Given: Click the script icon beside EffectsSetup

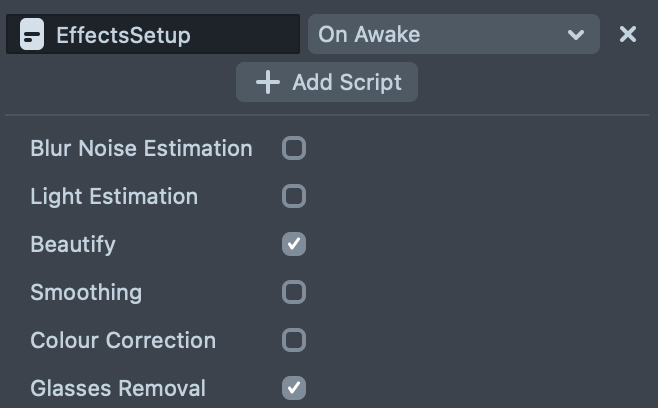Looking at the screenshot, I should [x=32, y=35].
